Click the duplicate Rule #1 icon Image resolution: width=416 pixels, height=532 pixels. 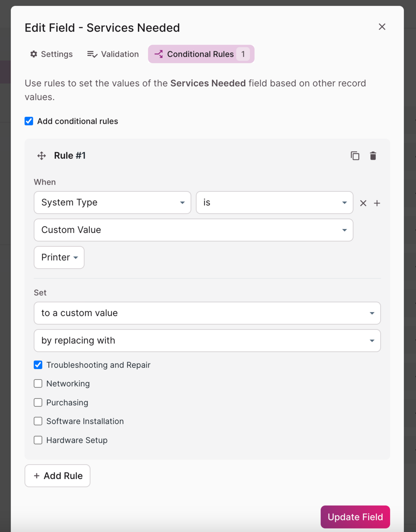tap(355, 156)
